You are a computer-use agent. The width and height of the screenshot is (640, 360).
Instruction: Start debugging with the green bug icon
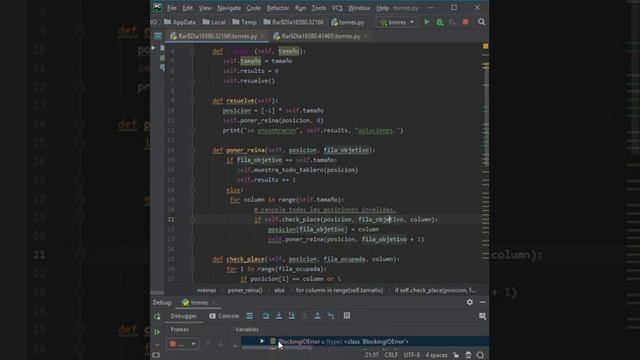coord(440,22)
